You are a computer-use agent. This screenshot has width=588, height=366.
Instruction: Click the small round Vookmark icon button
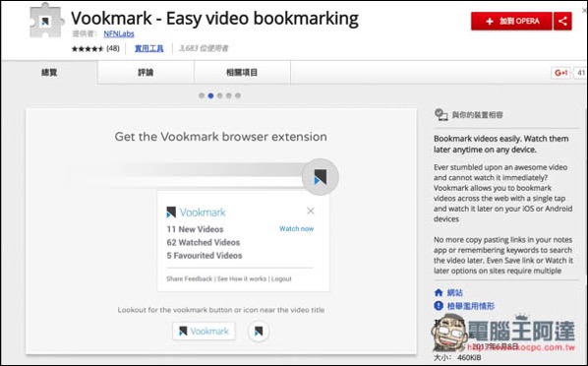259,332
